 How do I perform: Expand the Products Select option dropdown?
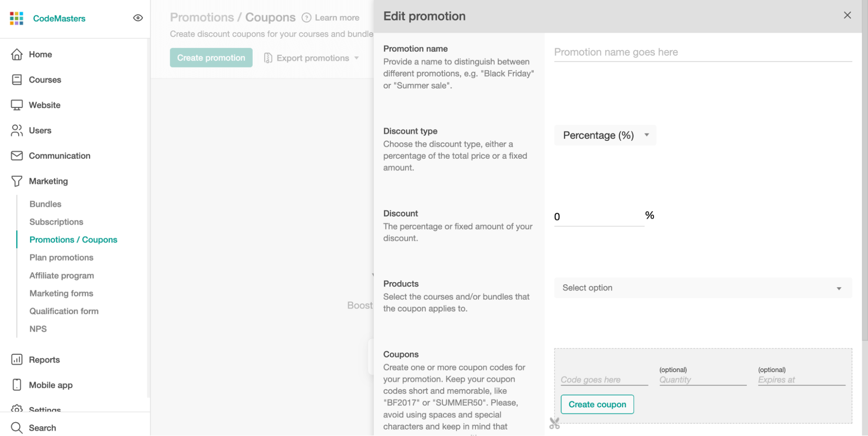pos(703,288)
